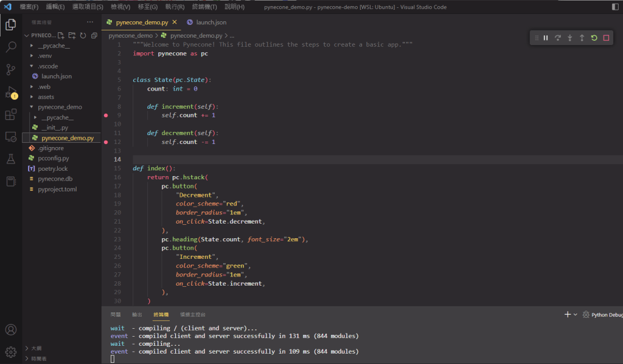623x364 pixels.
Task: Toggle the breakpoint on line 9
Action: tap(106, 115)
